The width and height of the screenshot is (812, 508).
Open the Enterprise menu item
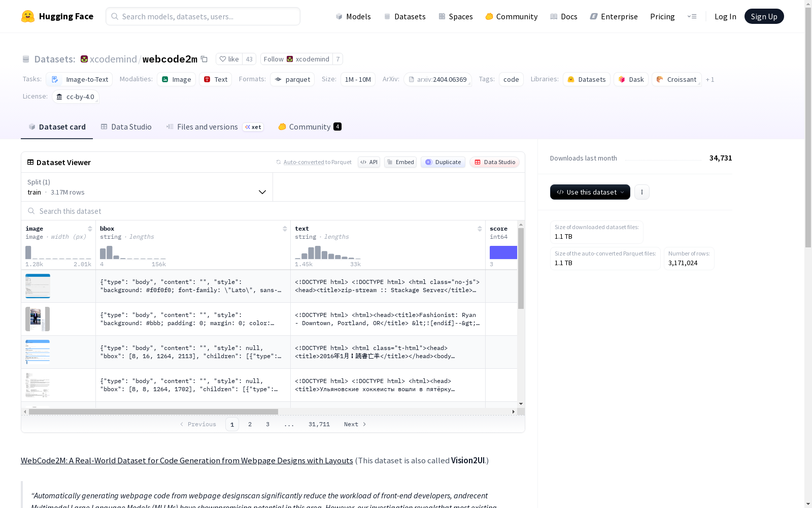614,16
